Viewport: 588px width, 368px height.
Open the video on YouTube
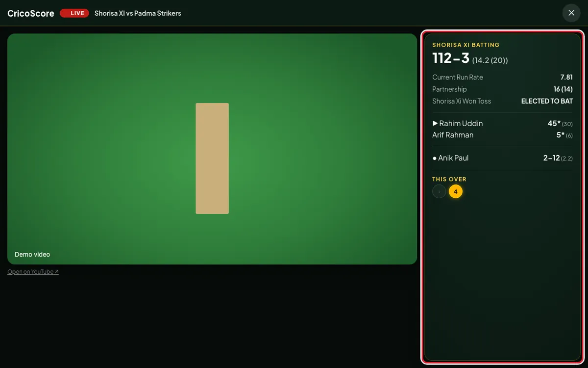[33, 272]
